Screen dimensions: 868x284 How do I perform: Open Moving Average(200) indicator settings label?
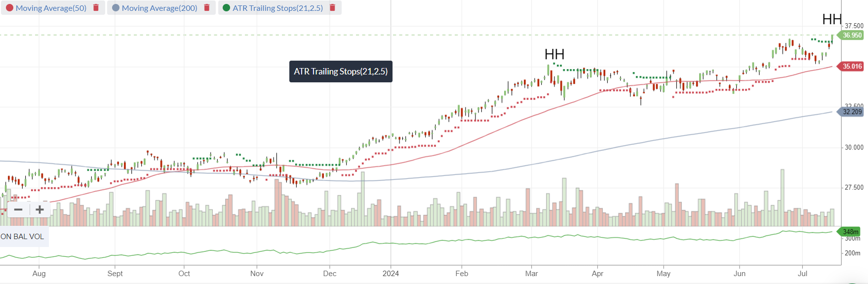(x=159, y=8)
